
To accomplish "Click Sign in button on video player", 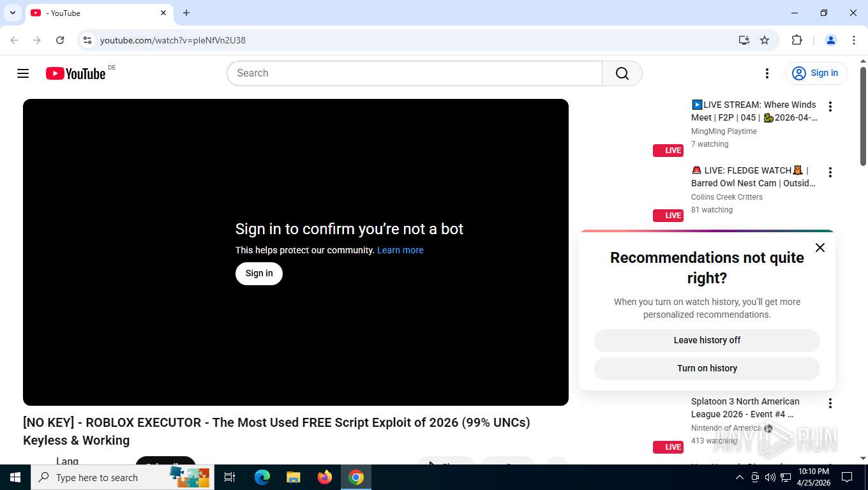I will pos(259,273).
